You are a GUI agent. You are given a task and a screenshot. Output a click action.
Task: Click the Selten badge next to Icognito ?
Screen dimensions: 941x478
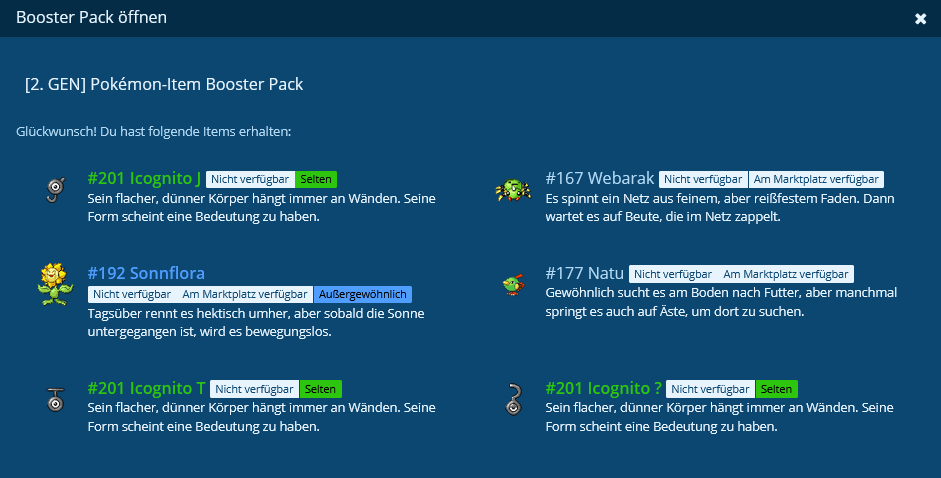coord(777,389)
